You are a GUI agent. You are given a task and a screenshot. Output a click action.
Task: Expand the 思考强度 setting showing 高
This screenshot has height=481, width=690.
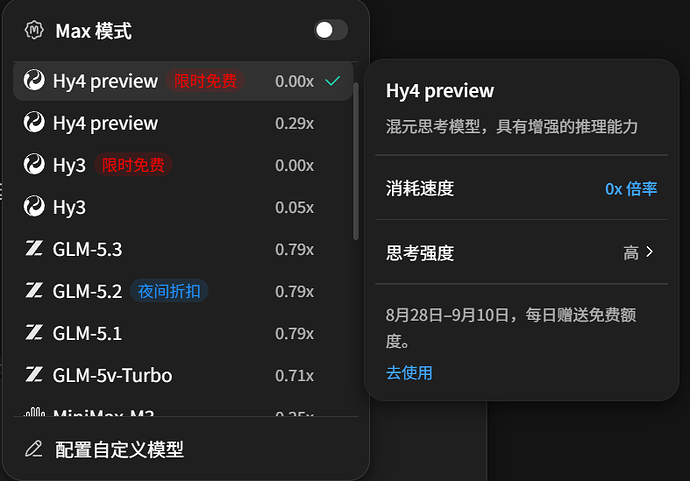[x=521, y=253]
